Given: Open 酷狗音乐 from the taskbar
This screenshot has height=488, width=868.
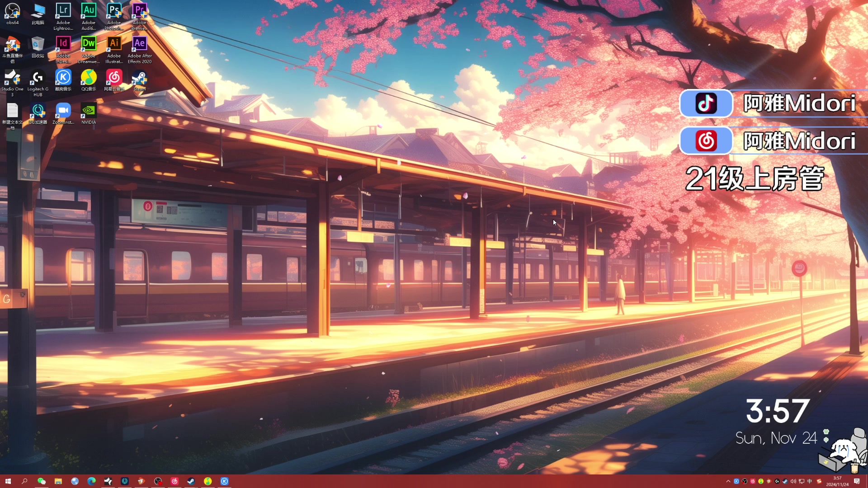Looking at the screenshot, I should click(x=224, y=481).
